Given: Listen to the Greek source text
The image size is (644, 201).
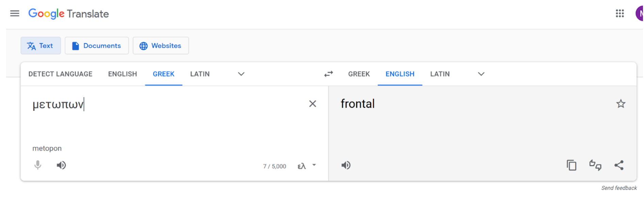Looking at the screenshot, I should 61,165.
